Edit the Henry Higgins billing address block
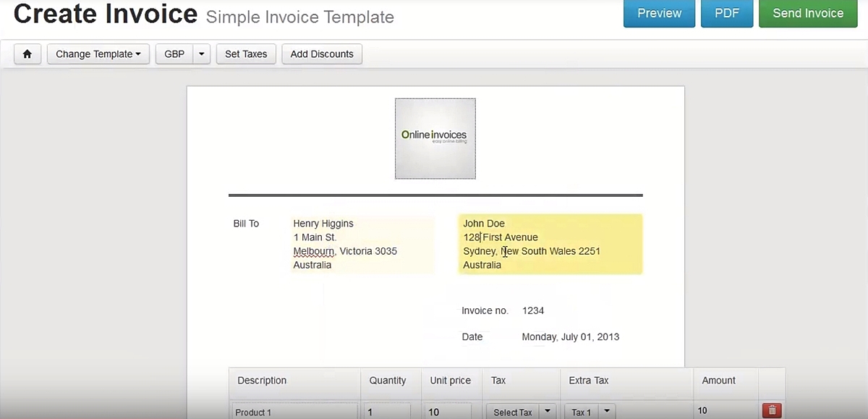 pyautogui.click(x=362, y=245)
